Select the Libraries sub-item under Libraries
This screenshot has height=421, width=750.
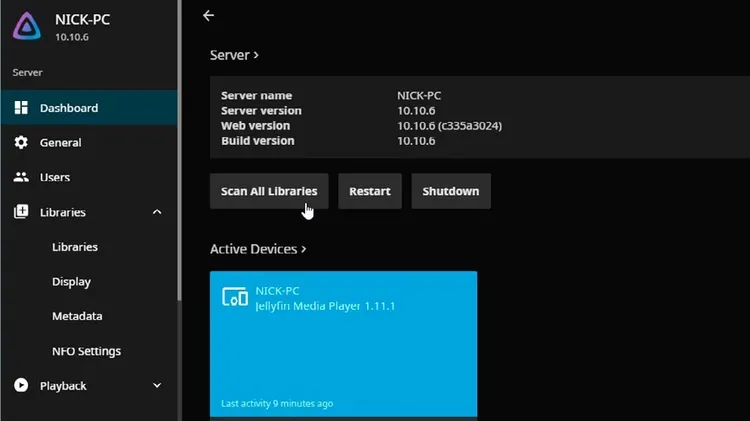tap(89, 247)
